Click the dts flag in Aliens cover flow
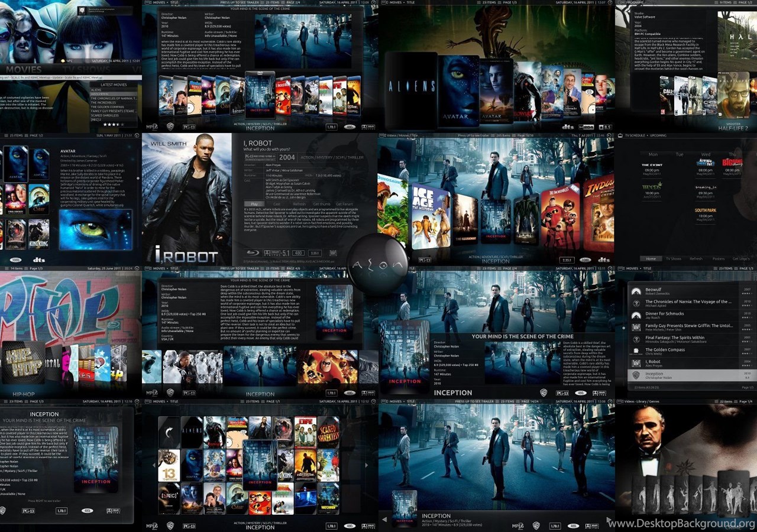 tap(568, 126)
